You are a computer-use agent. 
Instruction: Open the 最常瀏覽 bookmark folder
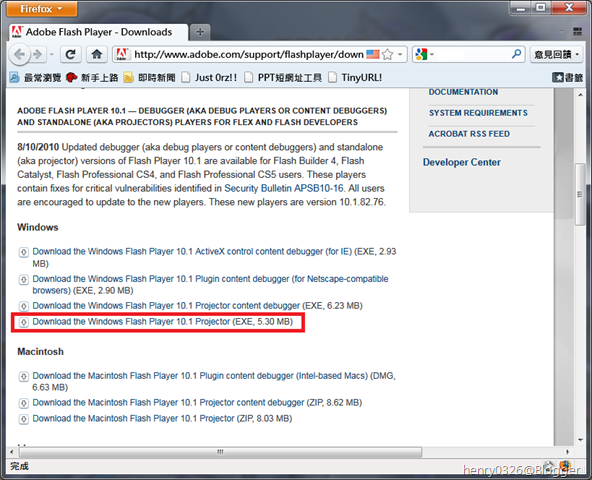[x=35, y=78]
